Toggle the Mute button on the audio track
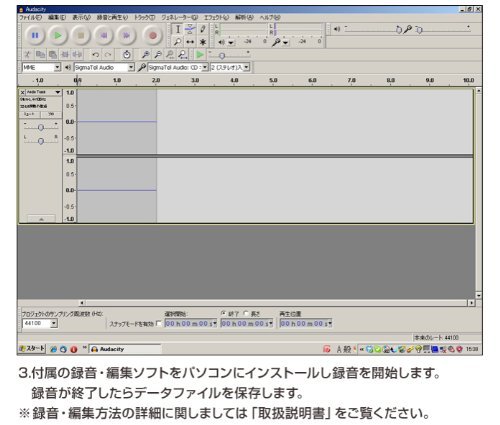Viewport: 500px width, 425px height. [x=29, y=114]
